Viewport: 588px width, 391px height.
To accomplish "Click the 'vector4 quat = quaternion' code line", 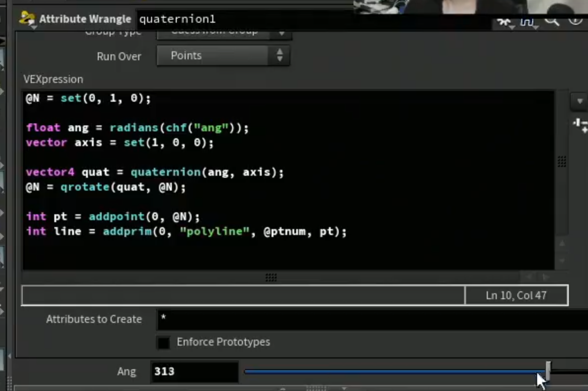I will tap(155, 172).
